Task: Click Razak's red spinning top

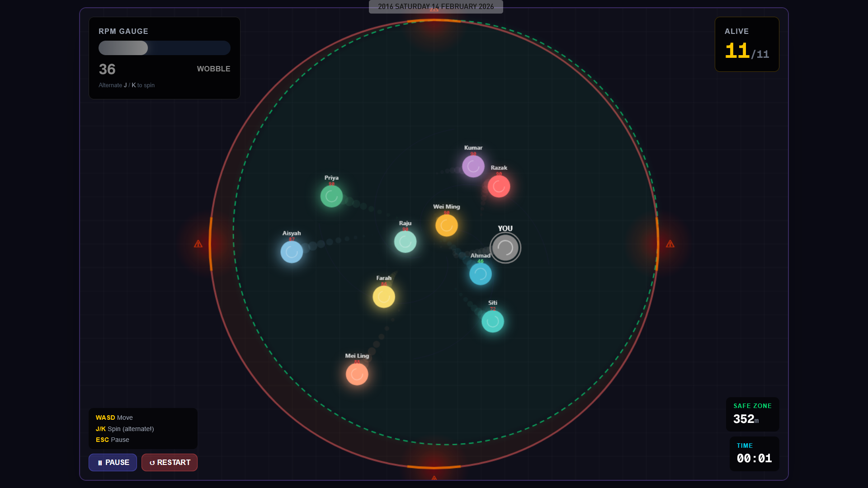Action: pos(499,186)
